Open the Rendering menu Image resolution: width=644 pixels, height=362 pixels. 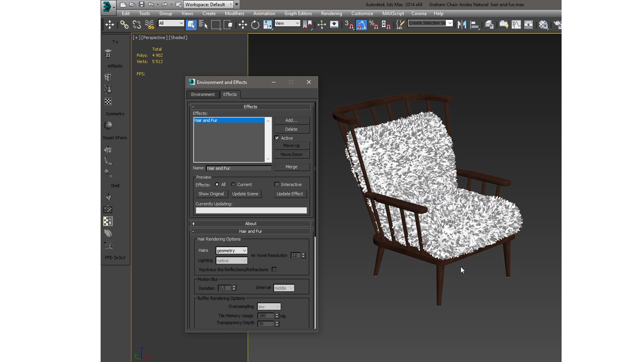pos(331,13)
